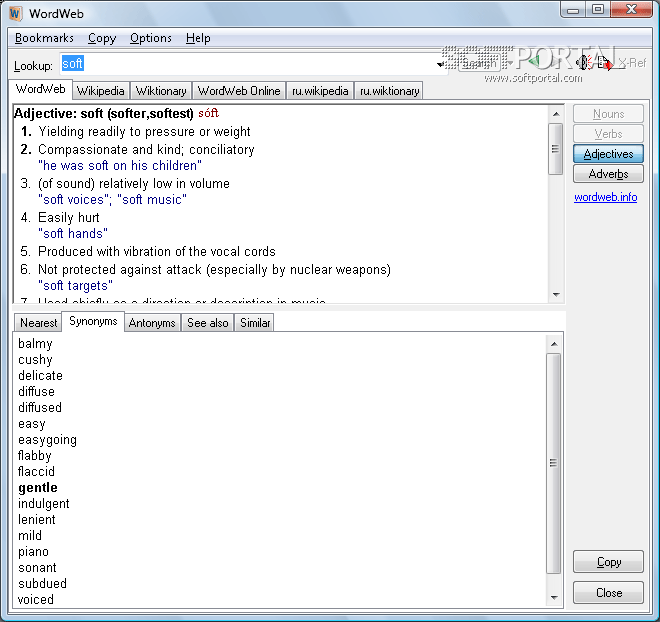
Task: Switch to the Wikipedia tab
Action: tap(101, 91)
